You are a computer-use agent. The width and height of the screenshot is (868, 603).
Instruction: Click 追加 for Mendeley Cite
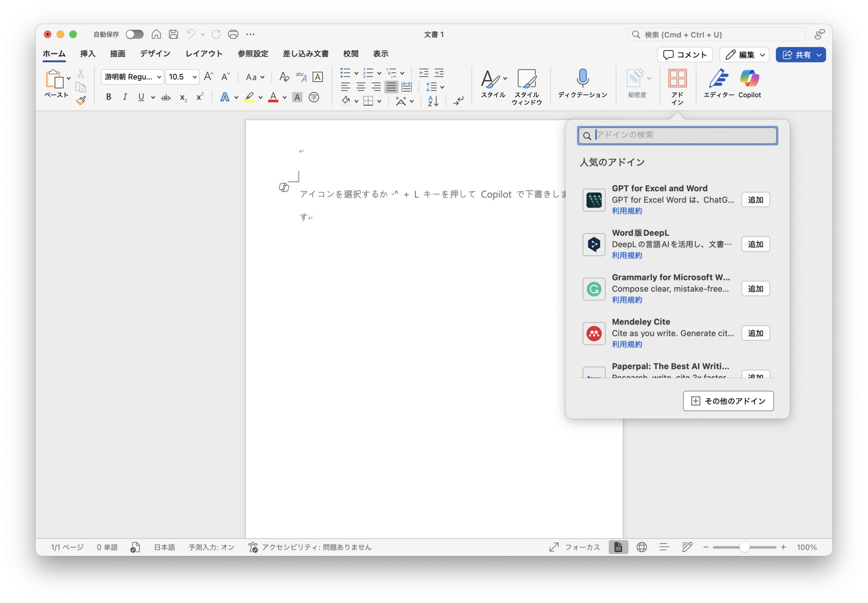755,333
